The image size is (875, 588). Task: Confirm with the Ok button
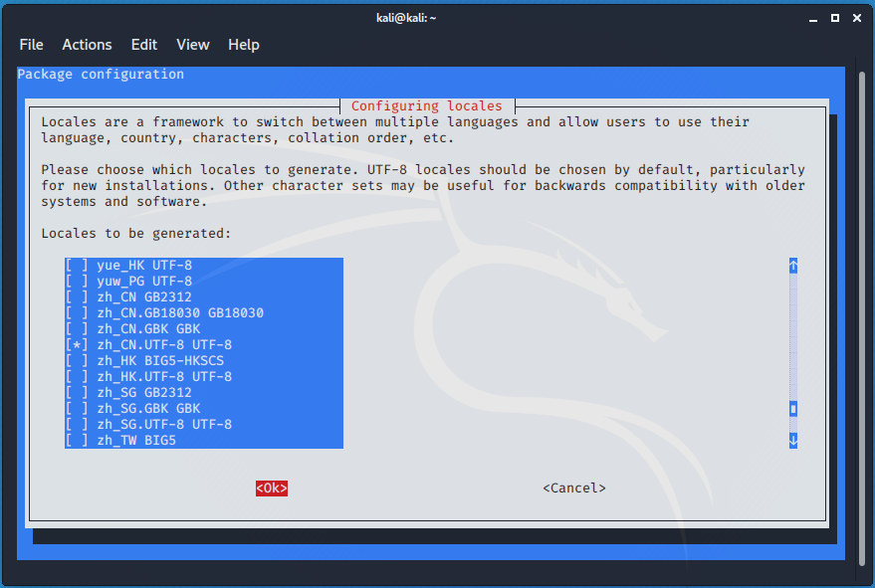(272, 489)
